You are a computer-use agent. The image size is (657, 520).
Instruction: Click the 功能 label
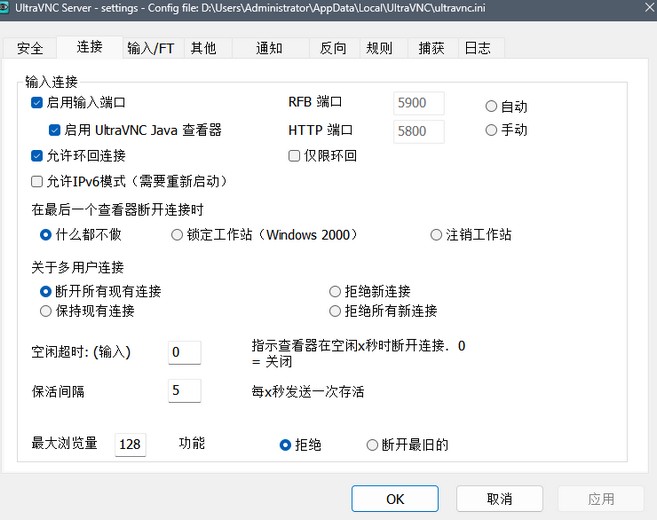point(192,443)
